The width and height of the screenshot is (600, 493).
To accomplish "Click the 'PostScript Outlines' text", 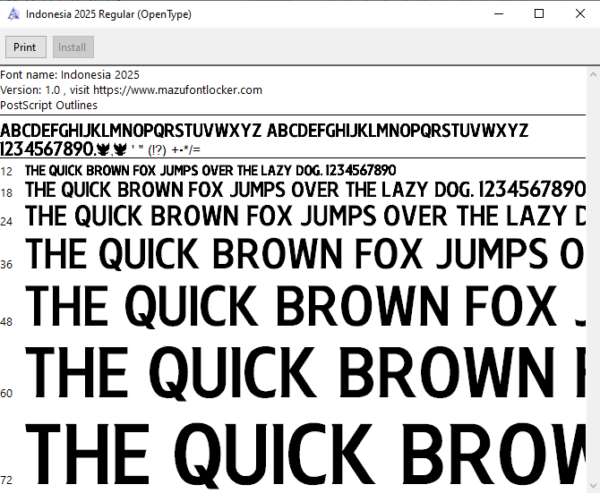I will (49, 105).
